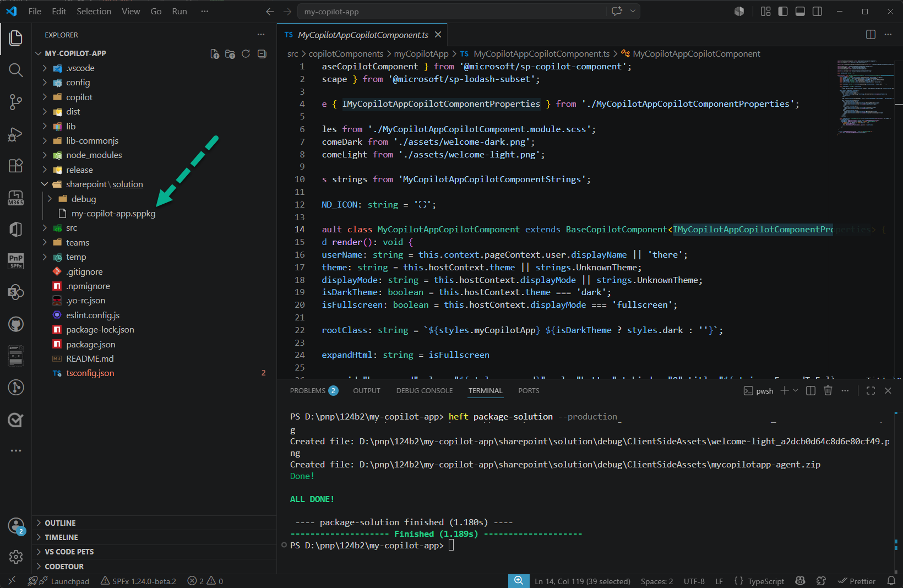The width and height of the screenshot is (903, 588).
Task: Split the editor to the right
Action: click(871, 35)
